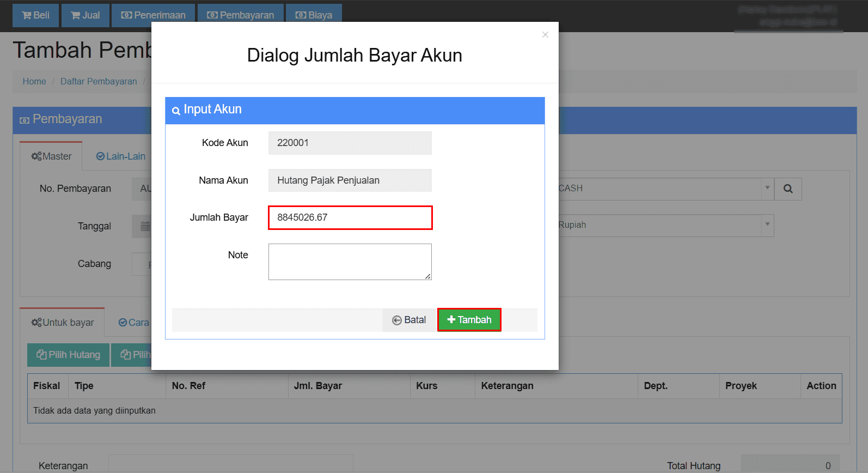Click the Pilih Hutang button
868x473 pixels.
tap(68, 355)
